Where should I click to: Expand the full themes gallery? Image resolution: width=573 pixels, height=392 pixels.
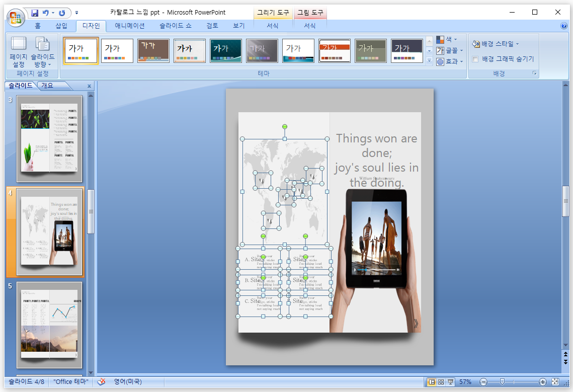[x=430, y=61]
